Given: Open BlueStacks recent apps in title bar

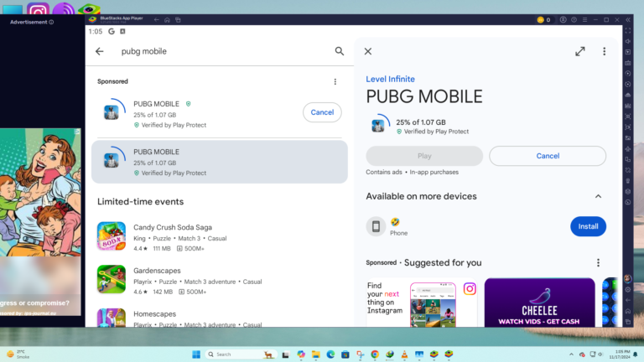Looking at the screenshot, I should tap(178, 20).
